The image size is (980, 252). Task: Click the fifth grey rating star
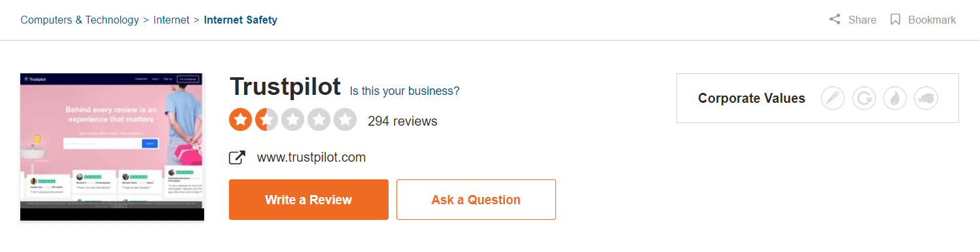point(345,120)
